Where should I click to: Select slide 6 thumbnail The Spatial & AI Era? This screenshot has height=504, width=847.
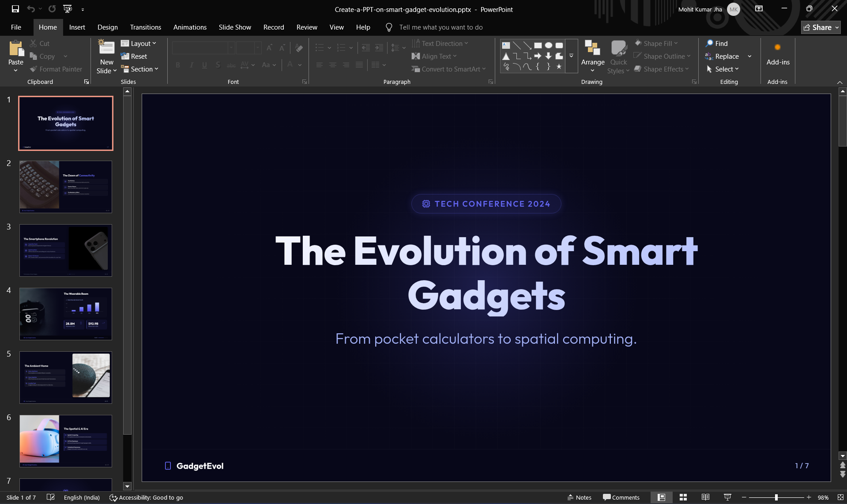pyautogui.click(x=66, y=441)
